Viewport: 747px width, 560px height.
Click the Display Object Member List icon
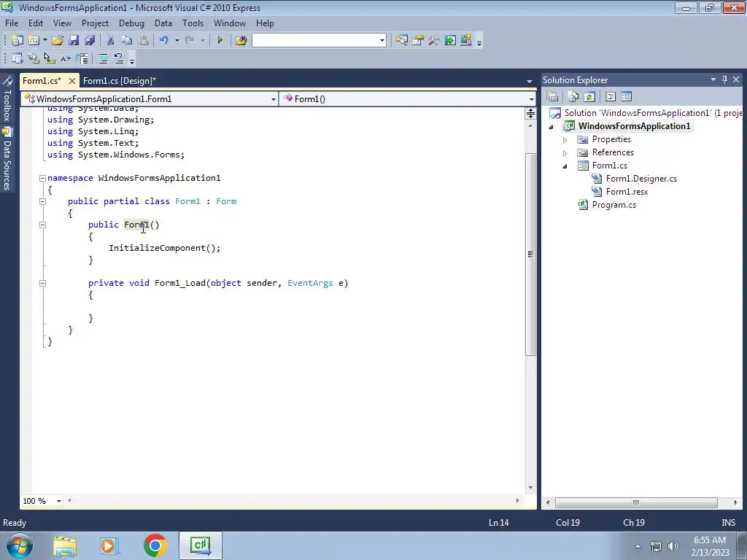[18, 58]
